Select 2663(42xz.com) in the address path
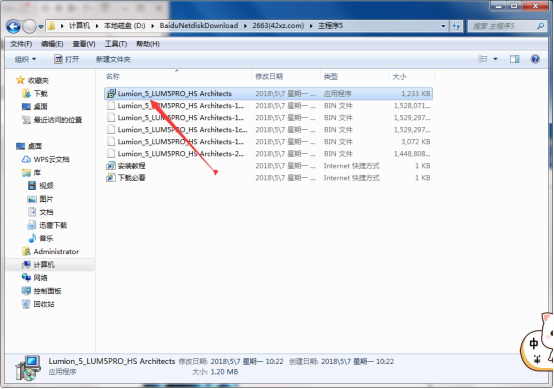This screenshot has height=389, width=554. (278, 26)
